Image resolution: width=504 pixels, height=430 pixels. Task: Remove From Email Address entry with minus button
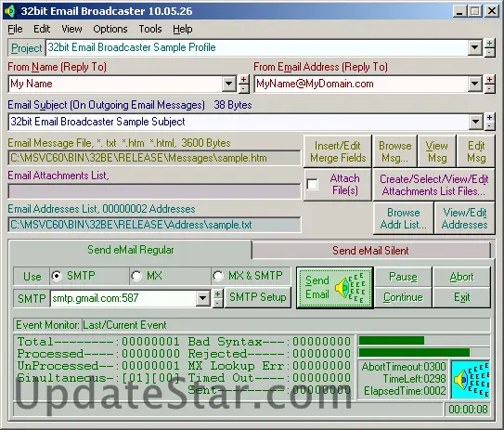click(x=489, y=88)
